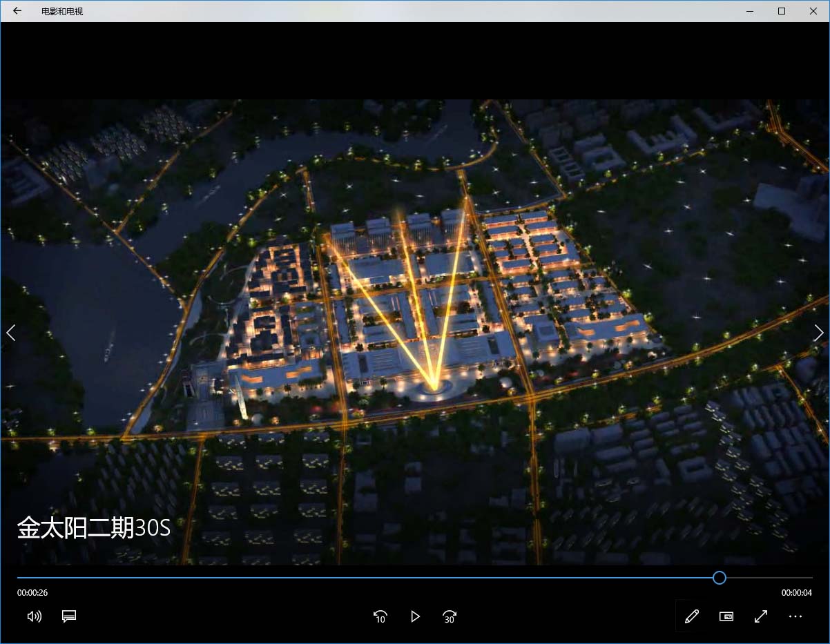Click the remaining time 00:00:04 label
830x644 pixels.
coord(796,593)
